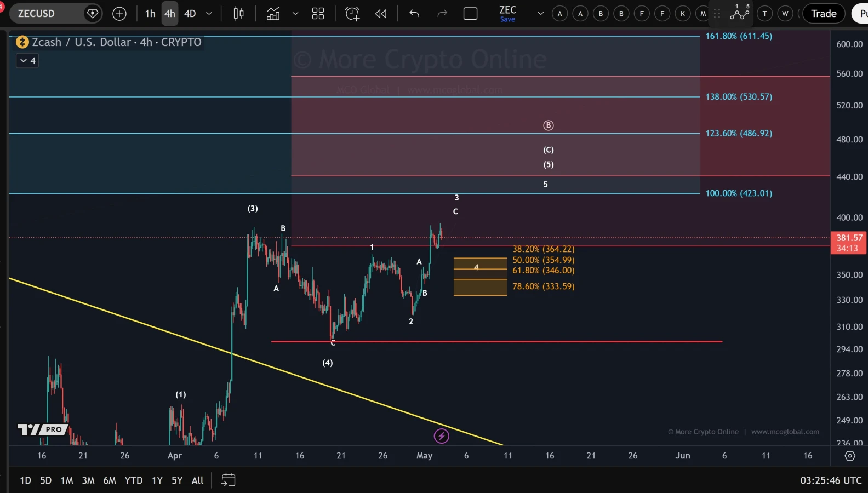Screen dimensions: 868x493
Task: Set chart range to YTD
Action: click(x=133, y=480)
